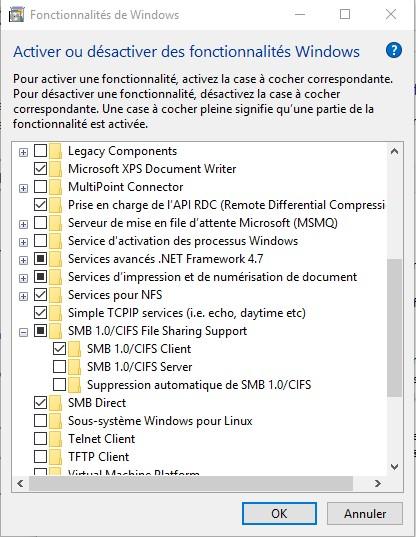
Task: Click the folder icon beside Telnet Client
Action: (x=55, y=439)
